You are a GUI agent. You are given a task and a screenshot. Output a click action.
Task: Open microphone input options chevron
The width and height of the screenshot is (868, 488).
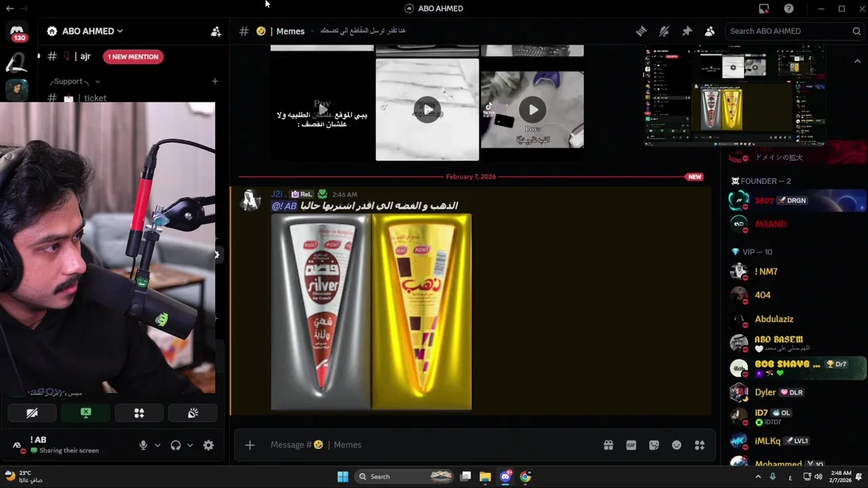coord(157,445)
